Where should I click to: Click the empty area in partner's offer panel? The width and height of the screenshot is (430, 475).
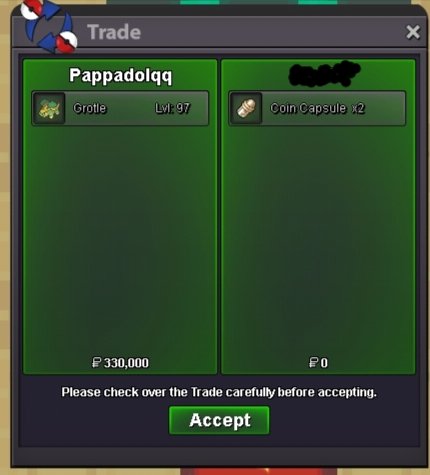[x=318, y=240]
